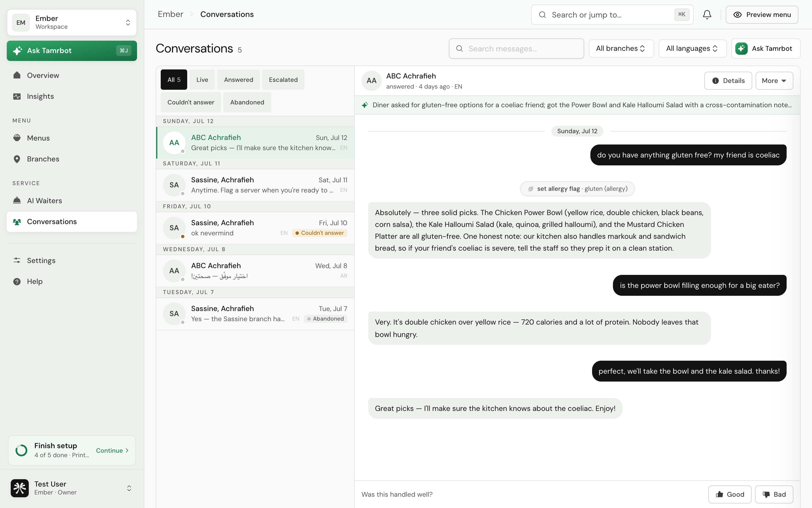Click the leaf icon in the set allergy flag chip

point(531,189)
